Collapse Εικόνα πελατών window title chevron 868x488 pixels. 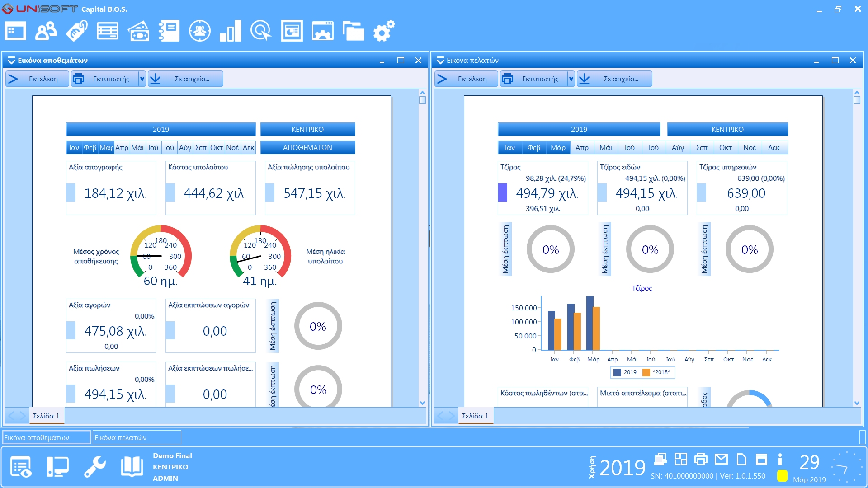pyautogui.click(x=440, y=60)
